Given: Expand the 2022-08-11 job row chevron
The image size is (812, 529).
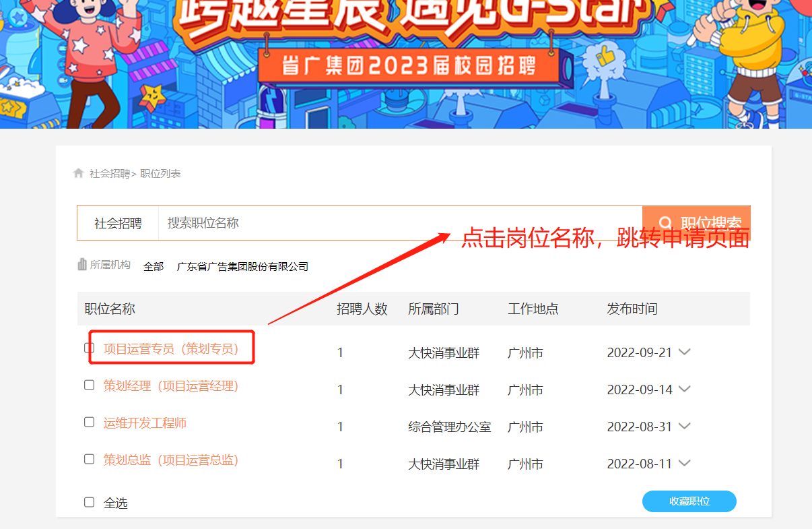Looking at the screenshot, I should (x=685, y=463).
